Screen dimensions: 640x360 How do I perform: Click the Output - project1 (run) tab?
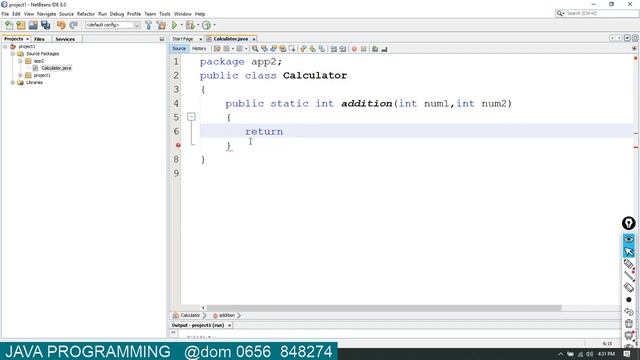[198, 326]
